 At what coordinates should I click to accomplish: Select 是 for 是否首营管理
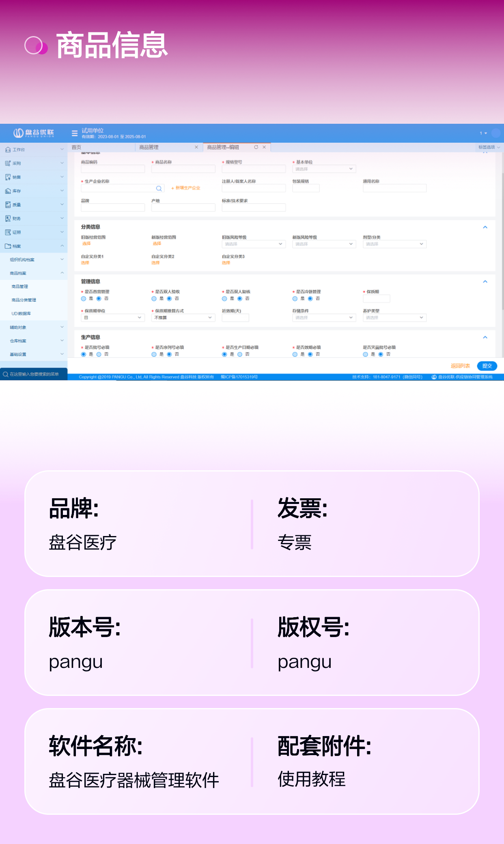pos(84,299)
